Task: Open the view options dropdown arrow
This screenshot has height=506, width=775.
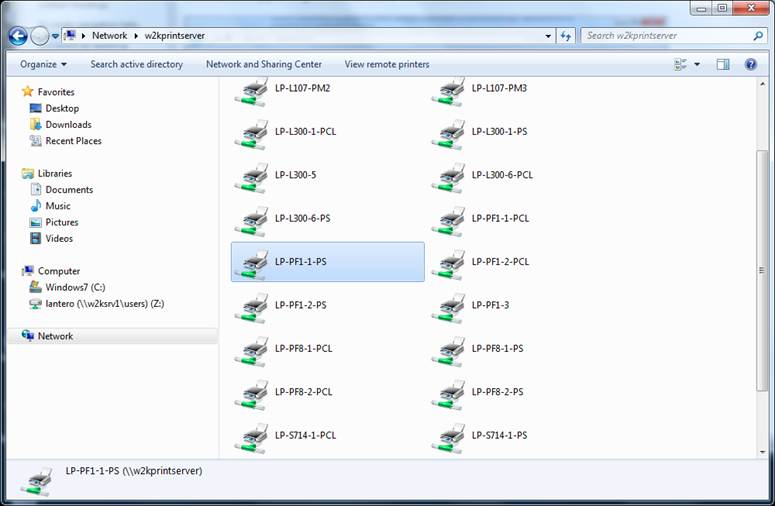Action: pos(697,64)
